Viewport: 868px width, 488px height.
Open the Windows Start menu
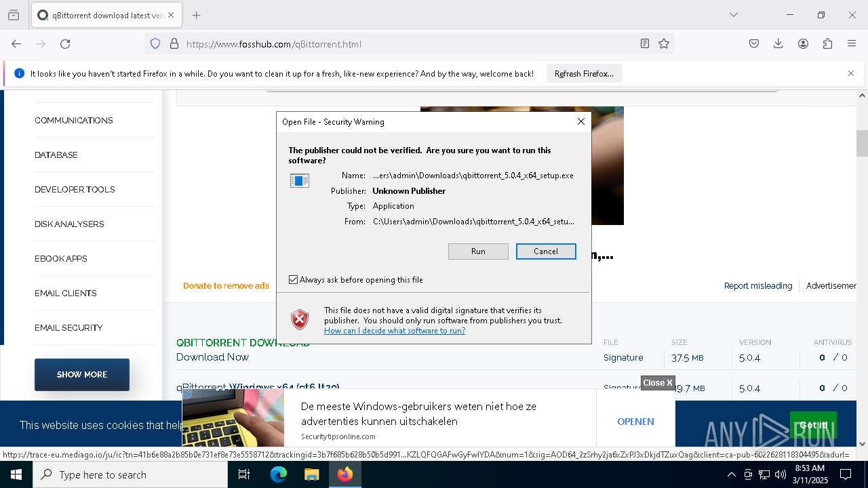pyautogui.click(x=16, y=474)
